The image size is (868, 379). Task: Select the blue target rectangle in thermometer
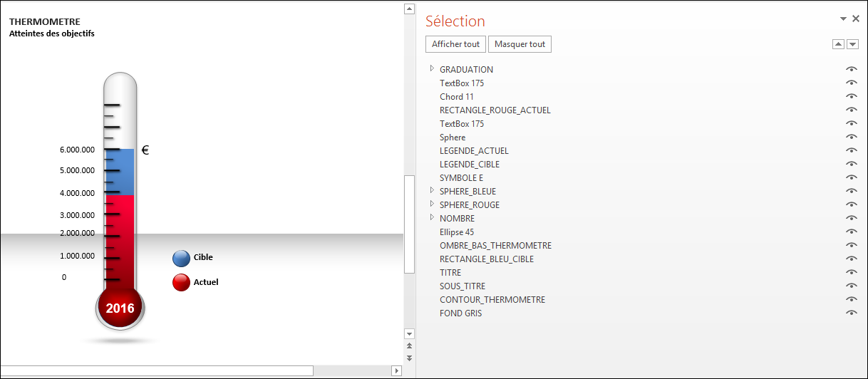[120, 172]
